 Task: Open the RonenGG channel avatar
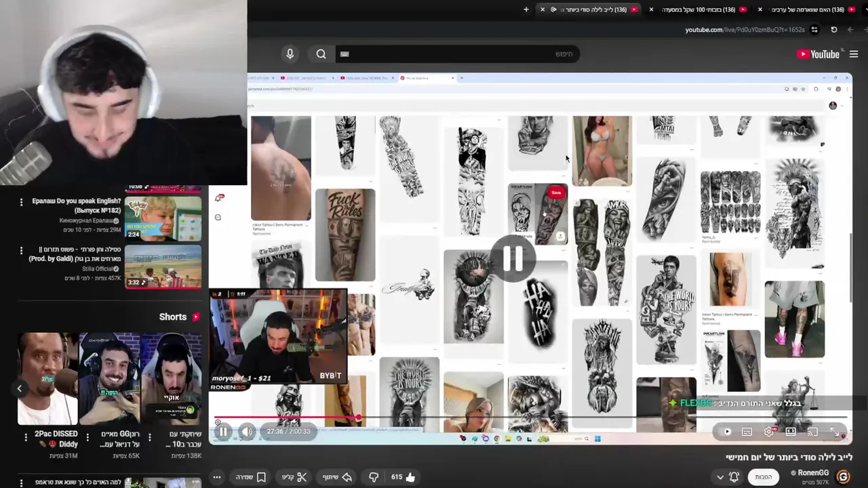point(843,477)
